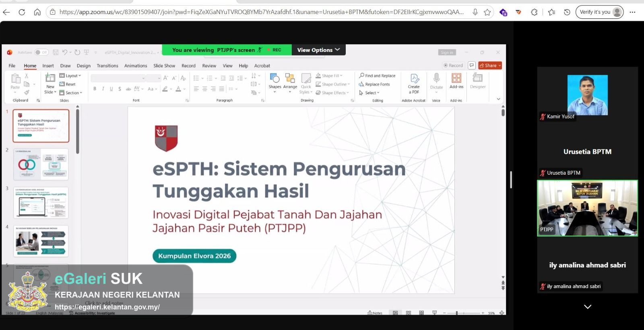Viewport: 644px width, 330px height.
Task: Toggle Italic formatting button
Action: tap(103, 89)
